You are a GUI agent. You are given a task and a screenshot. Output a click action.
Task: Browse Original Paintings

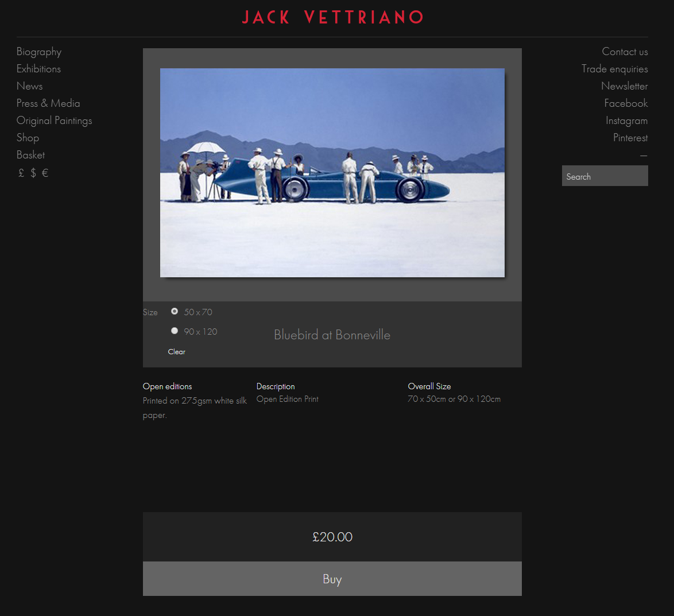click(54, 121)
